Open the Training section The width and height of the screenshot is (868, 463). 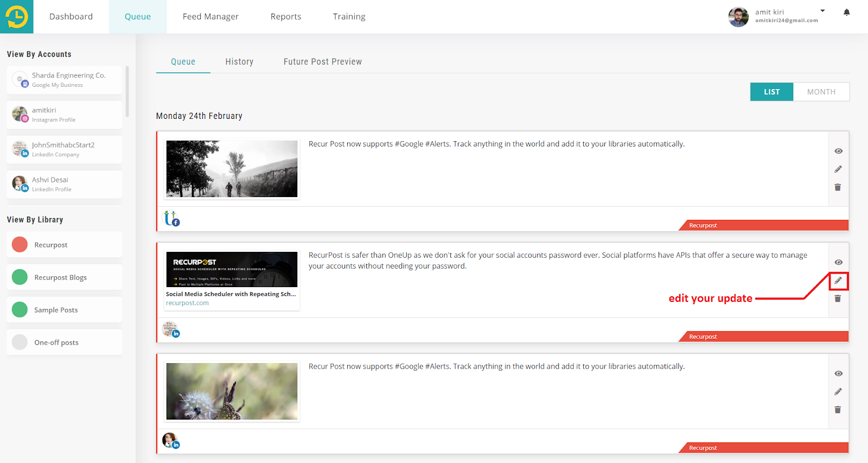(x=349, y=17)
